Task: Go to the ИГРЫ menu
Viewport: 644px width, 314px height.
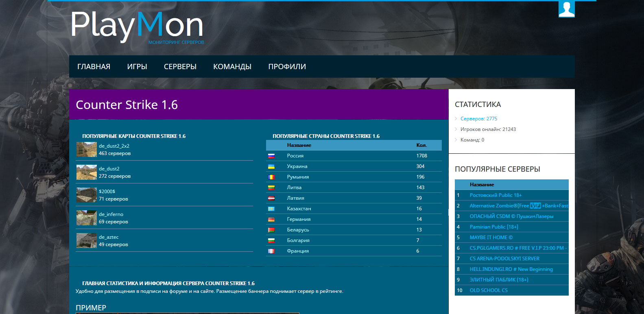Action: [x=137, y=67]
